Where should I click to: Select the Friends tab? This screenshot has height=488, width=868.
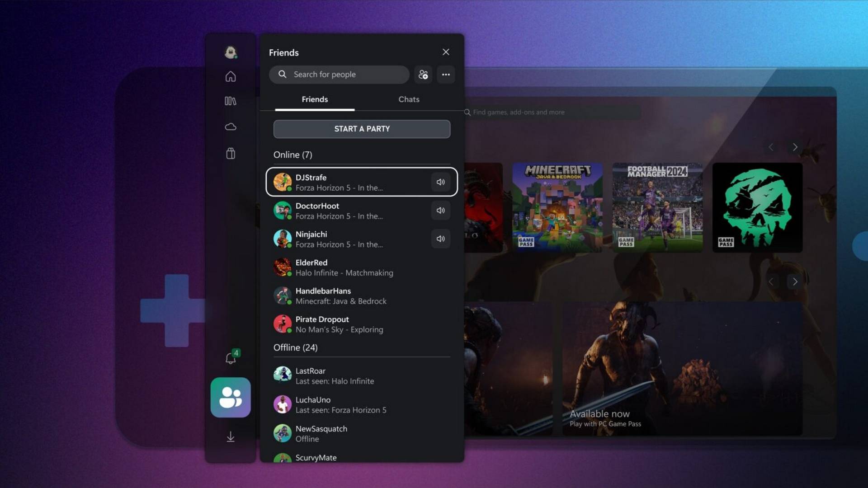coord(315,99)
